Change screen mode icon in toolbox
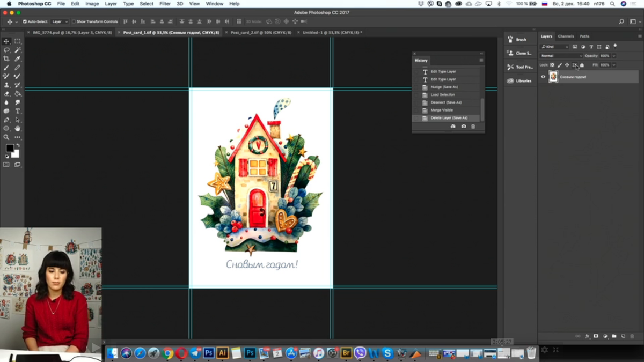Image resolution: width=644 pixels, height=362 pixels. coord(18,165)
